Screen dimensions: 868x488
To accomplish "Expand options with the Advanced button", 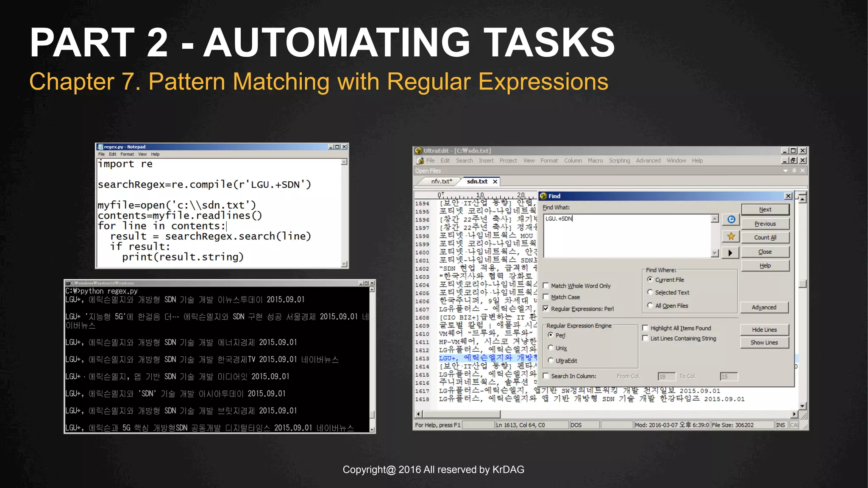I will (x=764, y=308).
